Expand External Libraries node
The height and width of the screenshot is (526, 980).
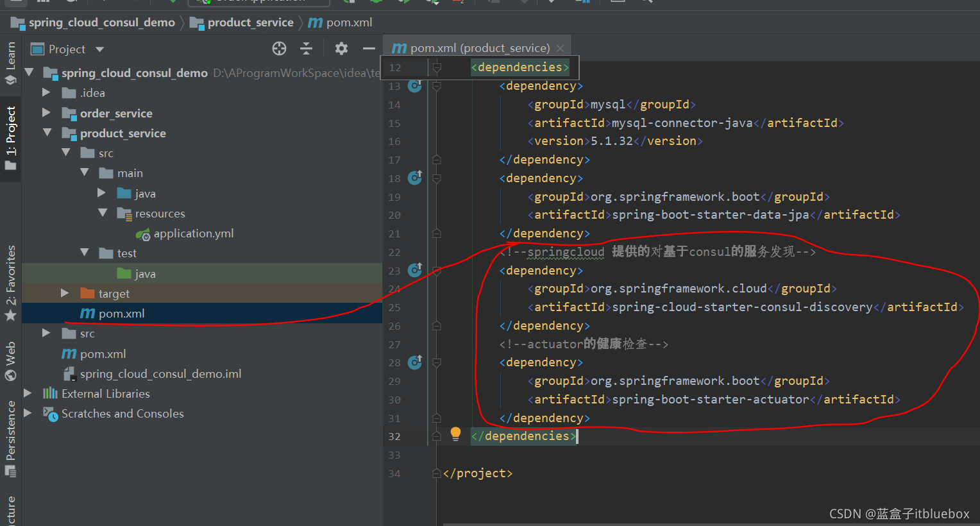28,393
